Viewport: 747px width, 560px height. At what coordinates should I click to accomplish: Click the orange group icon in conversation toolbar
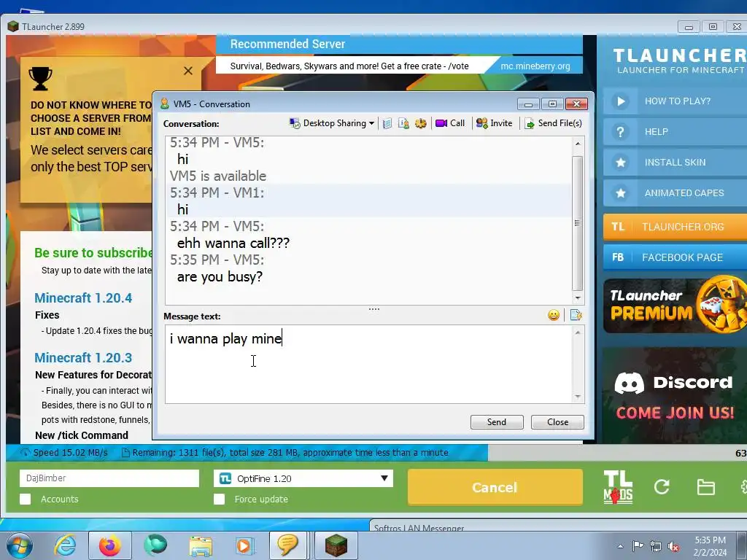coord(421,124)
